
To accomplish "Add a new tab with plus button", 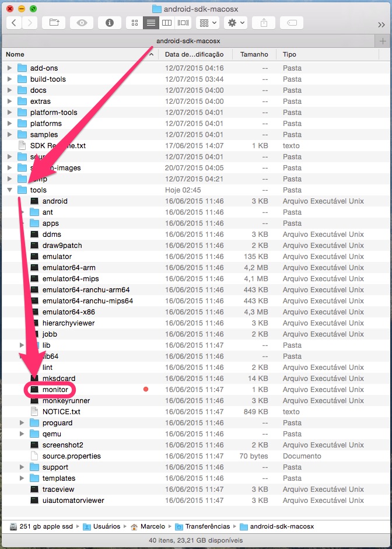I will pos(382,41).
